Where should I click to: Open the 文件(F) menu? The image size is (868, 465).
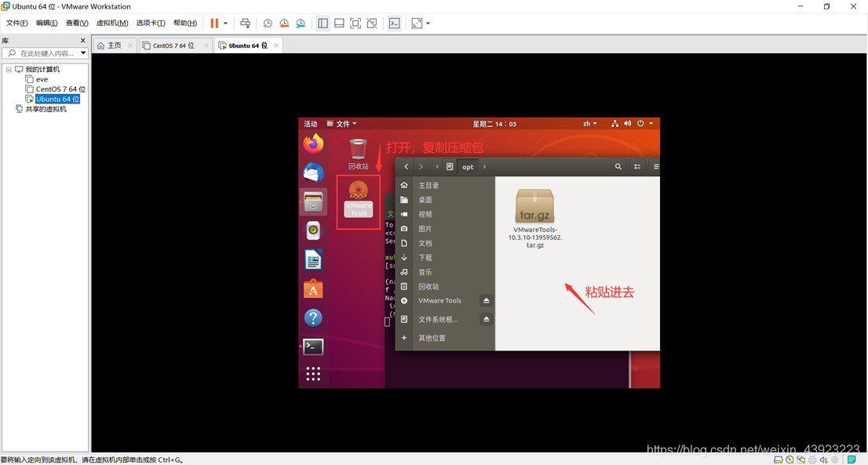coord(16,24)
